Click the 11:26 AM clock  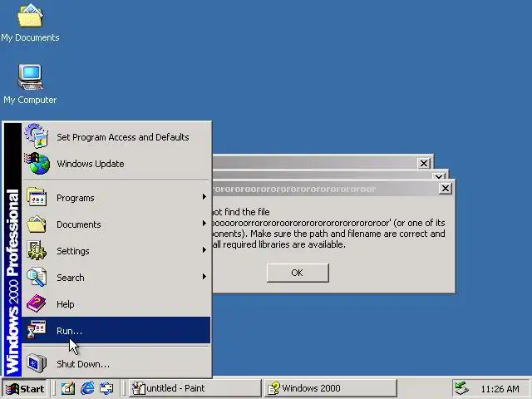[500, 389]
